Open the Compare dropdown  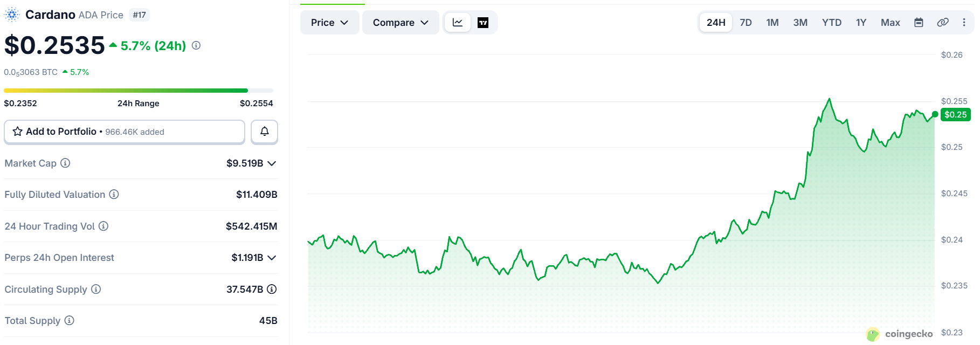click(401, 23)
